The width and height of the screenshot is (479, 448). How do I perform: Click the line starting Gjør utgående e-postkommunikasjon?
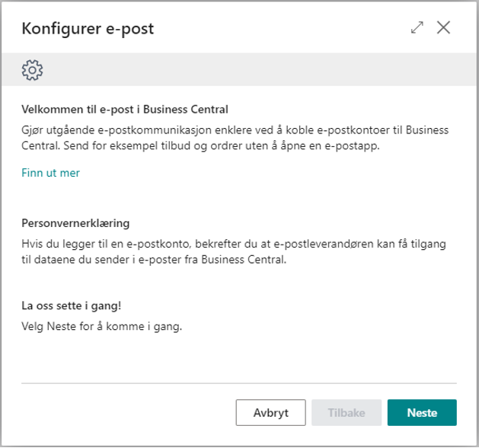click(235, 128)
